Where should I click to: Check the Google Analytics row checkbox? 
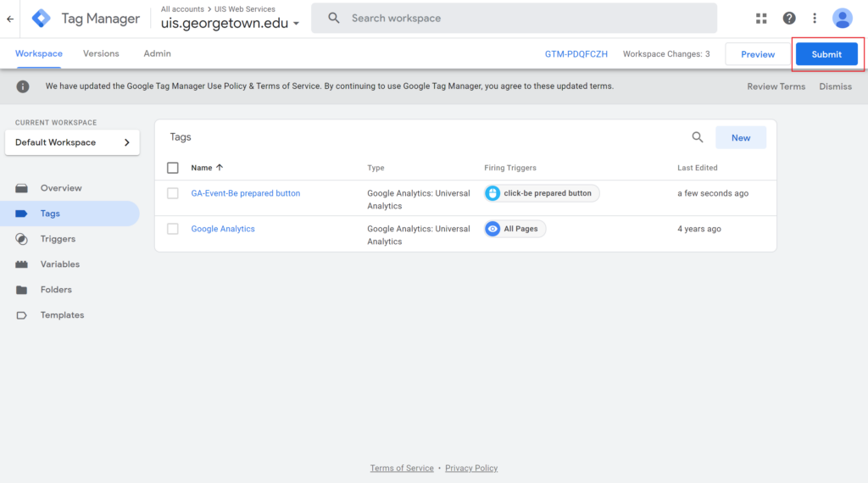pyautogui.click(x=173, y=229)
